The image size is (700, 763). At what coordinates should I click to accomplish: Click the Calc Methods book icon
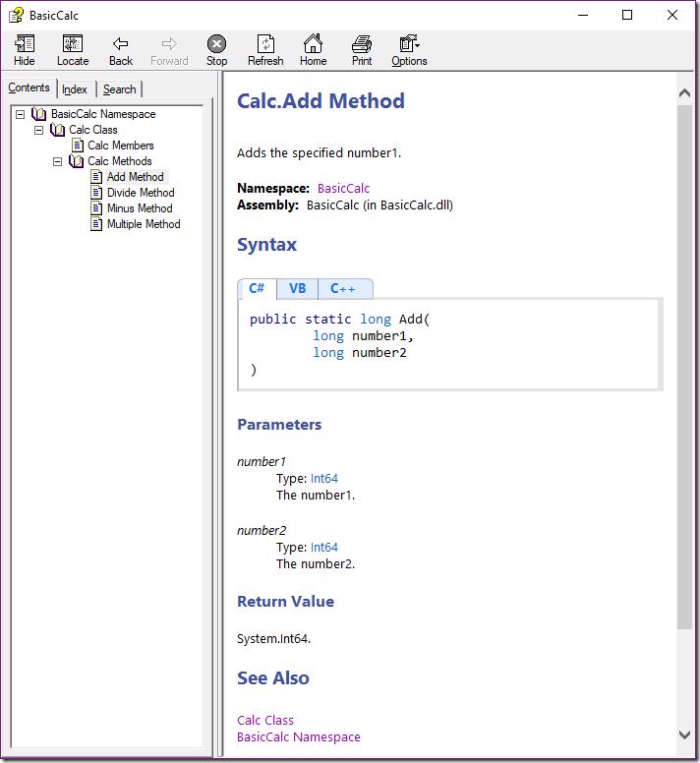click(x=76, y=161)
